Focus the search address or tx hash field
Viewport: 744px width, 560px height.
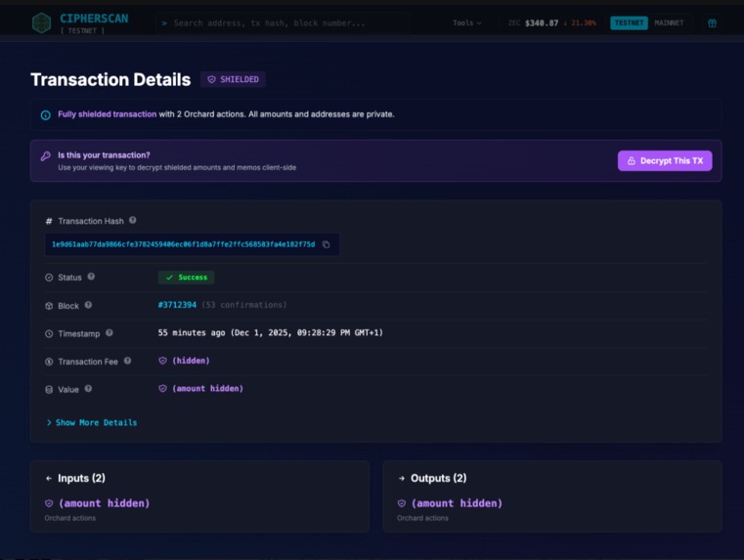[x=283, y=22]
